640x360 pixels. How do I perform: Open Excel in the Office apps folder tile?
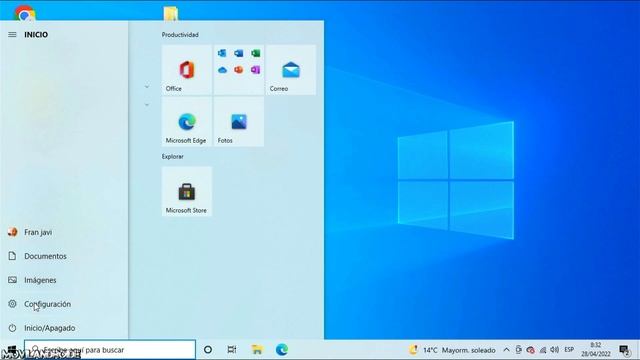256,53
